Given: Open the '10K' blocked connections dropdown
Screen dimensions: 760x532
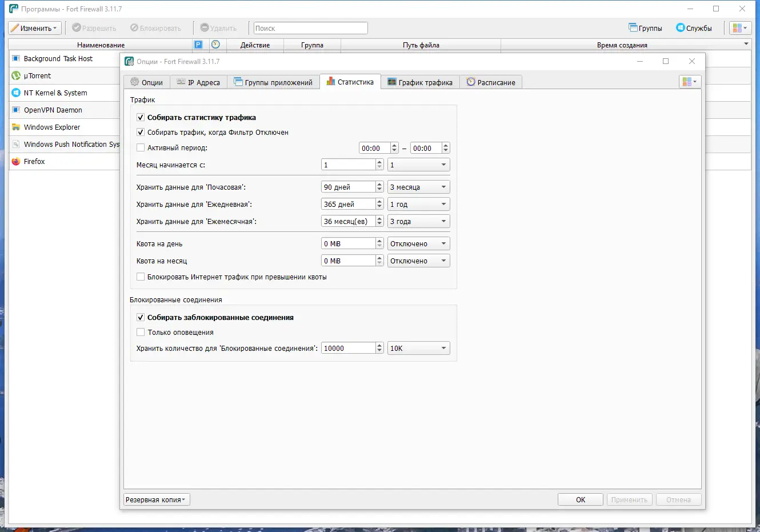Looking at the screenshot, I should click(x=419, y=348).
